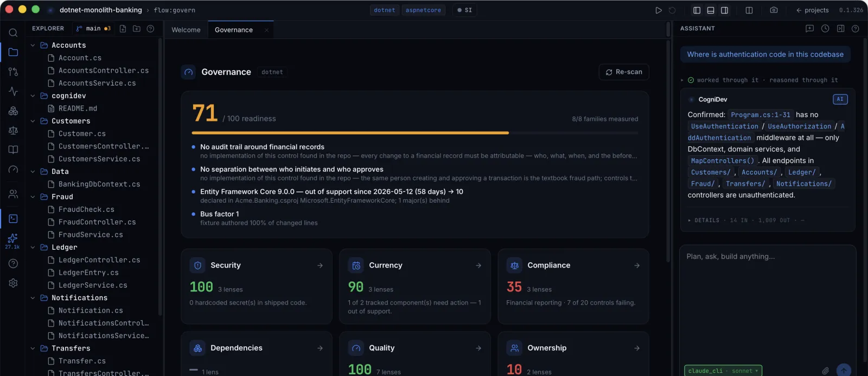Click the dotnet tag in title bar
The height and width of the screenshot is (376, 868).
click(x=385, y=10)
